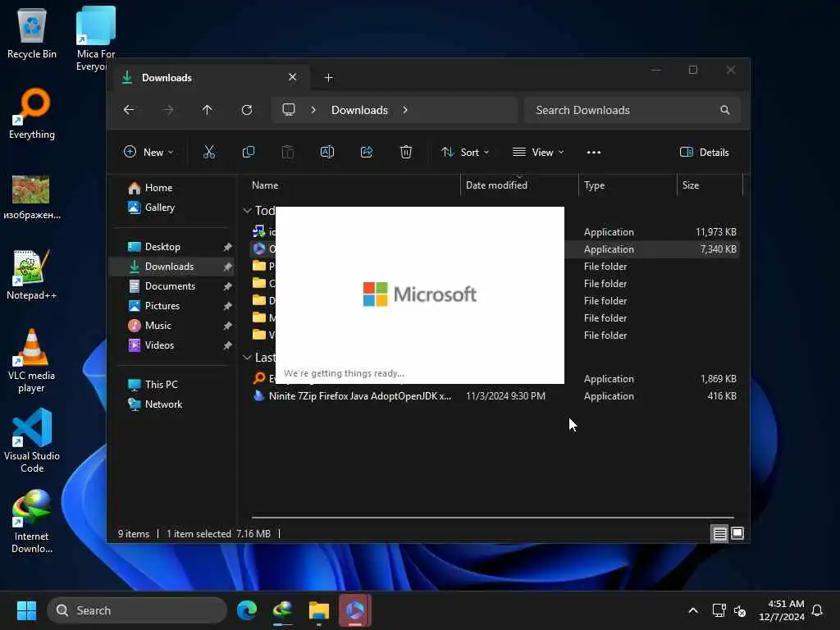The height and width of the screenshot is (630, 840).
Task: Open Gallery in navigation pane
Action: 152,208
